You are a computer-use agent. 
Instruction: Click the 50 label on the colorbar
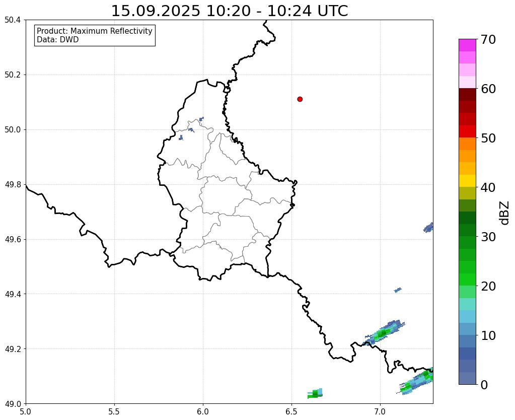488,138
